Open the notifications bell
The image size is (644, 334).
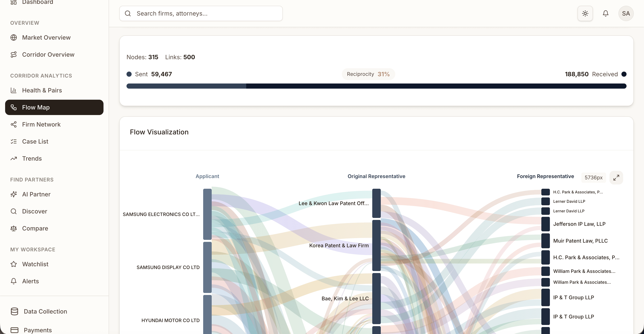(605, 13)
